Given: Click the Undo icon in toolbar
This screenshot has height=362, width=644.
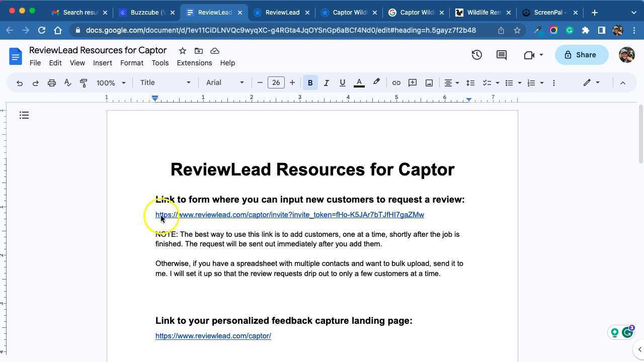Looking at the screenshot, I should coord(20,83).
